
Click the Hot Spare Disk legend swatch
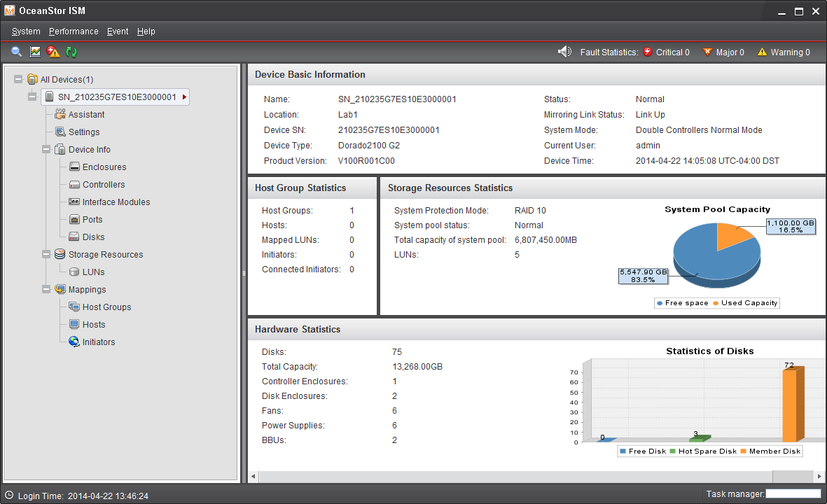tap(672, 451)
